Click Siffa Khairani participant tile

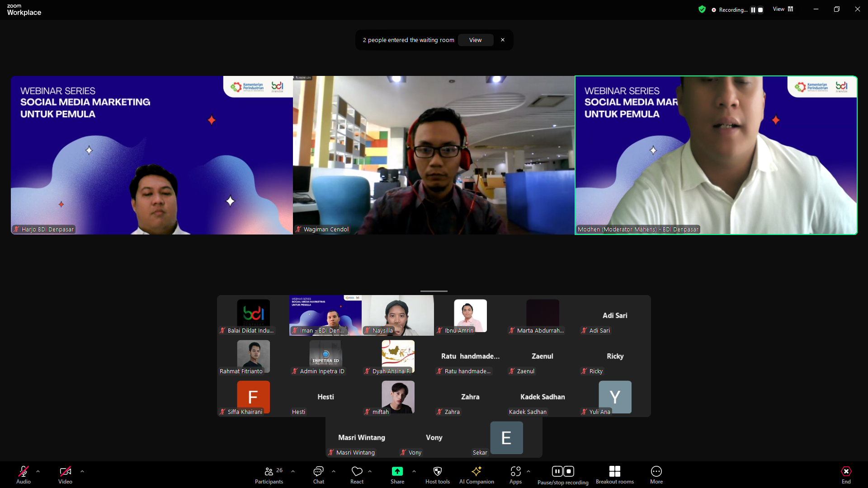(x=253, y=397)
